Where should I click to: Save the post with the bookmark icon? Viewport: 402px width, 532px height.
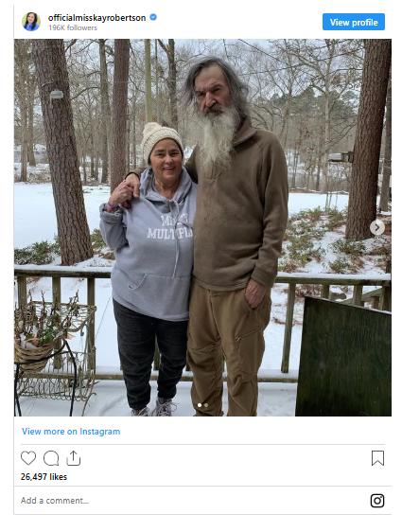[x=377, y=458]
